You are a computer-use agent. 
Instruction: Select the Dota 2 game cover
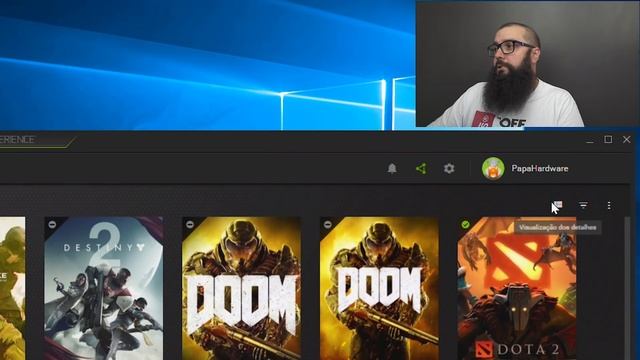[x=517, y=288]
